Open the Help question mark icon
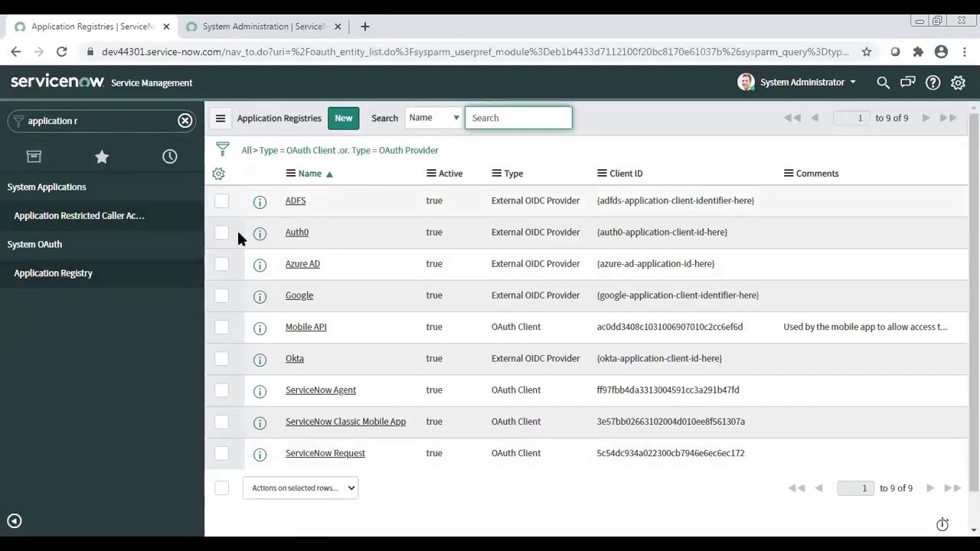 pos(933,82)
